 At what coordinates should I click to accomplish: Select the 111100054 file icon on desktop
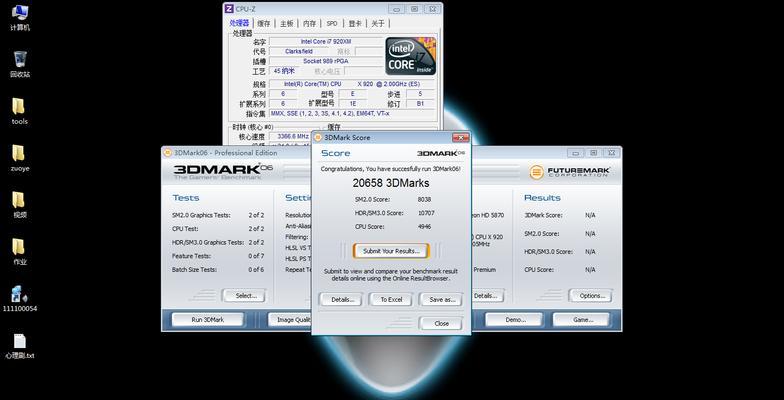20,298
